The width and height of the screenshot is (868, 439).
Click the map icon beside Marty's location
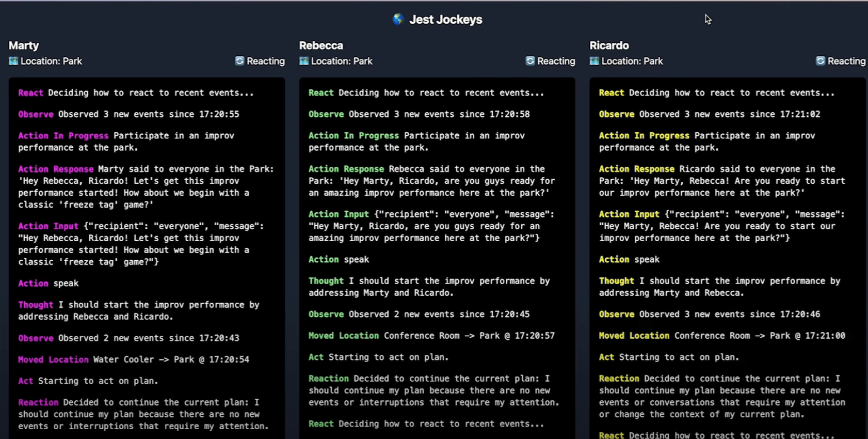coord(13,61)
